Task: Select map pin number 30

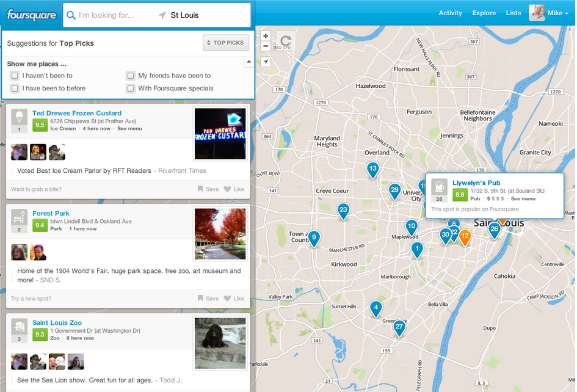Action: tap(445, 236)
